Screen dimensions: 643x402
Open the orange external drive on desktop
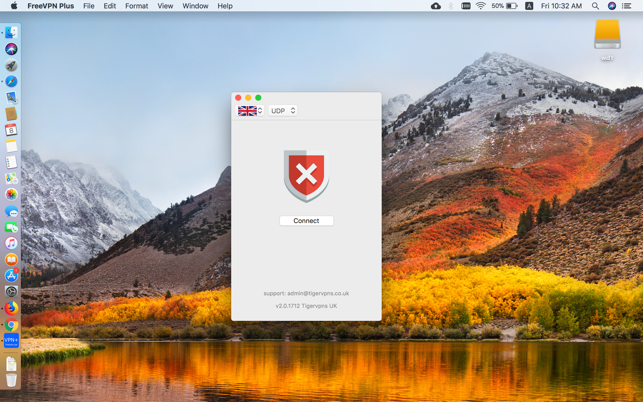point(607,35)
